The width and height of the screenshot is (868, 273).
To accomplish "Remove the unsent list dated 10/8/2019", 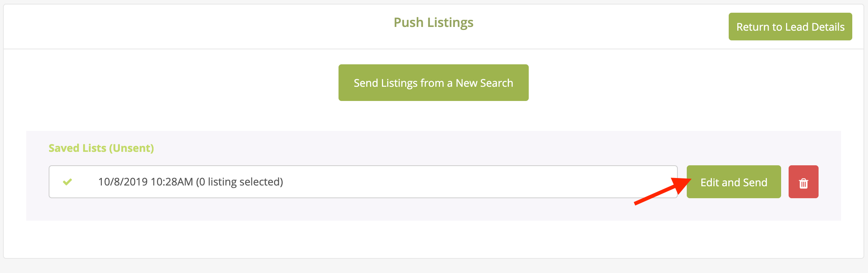I will coord(803,182).
